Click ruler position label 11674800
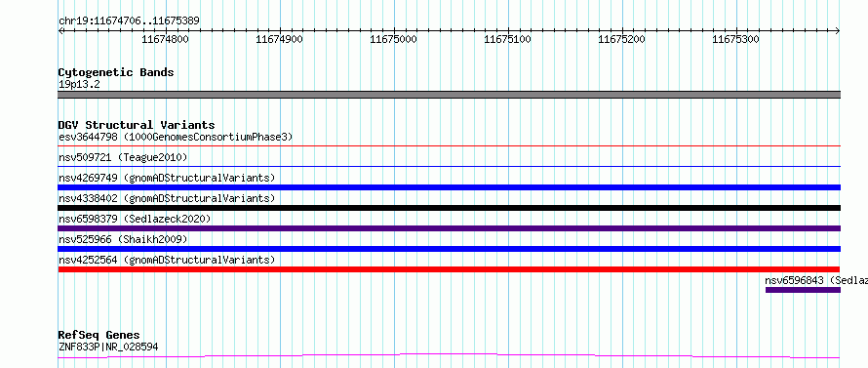This screenshot has height=368, width=868. (165, 39)
